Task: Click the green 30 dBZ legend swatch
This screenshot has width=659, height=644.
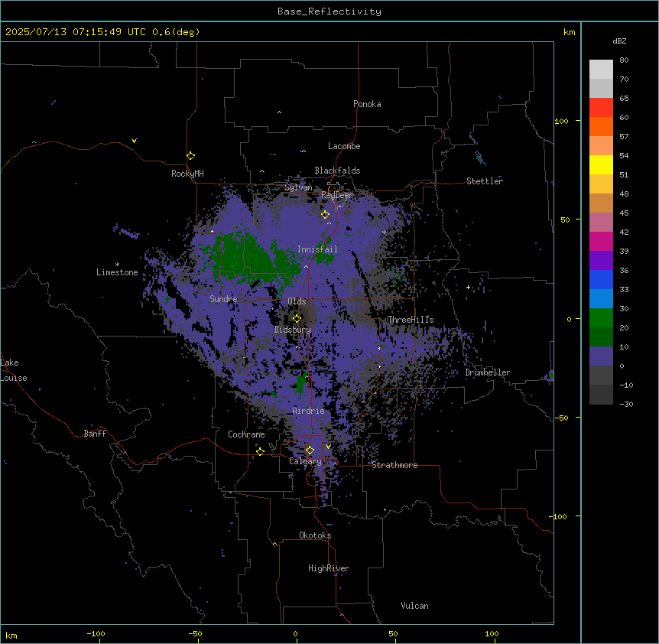Action: (x=601, y=318)
